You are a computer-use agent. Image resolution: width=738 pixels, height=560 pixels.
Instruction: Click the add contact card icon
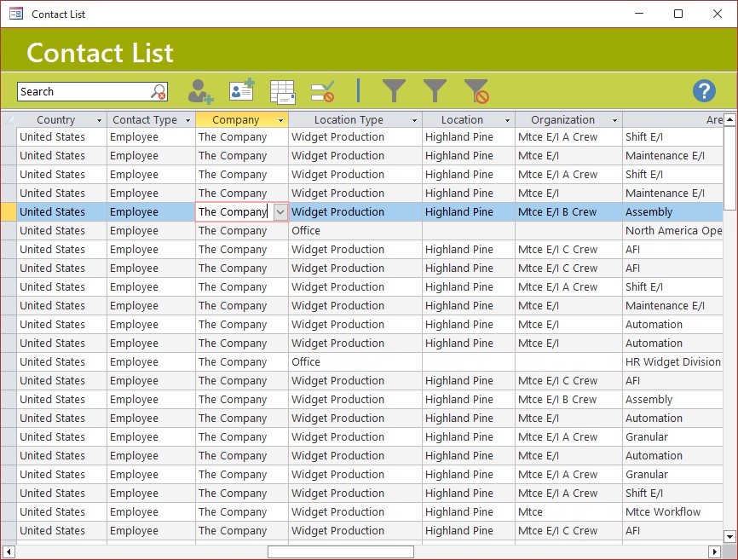click(242, 89)
